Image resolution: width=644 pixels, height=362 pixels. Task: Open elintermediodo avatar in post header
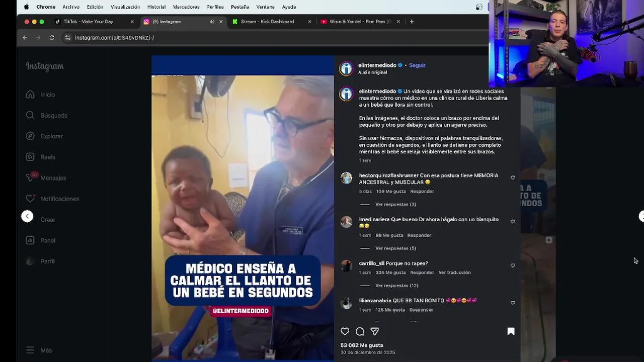coord(346,68)
